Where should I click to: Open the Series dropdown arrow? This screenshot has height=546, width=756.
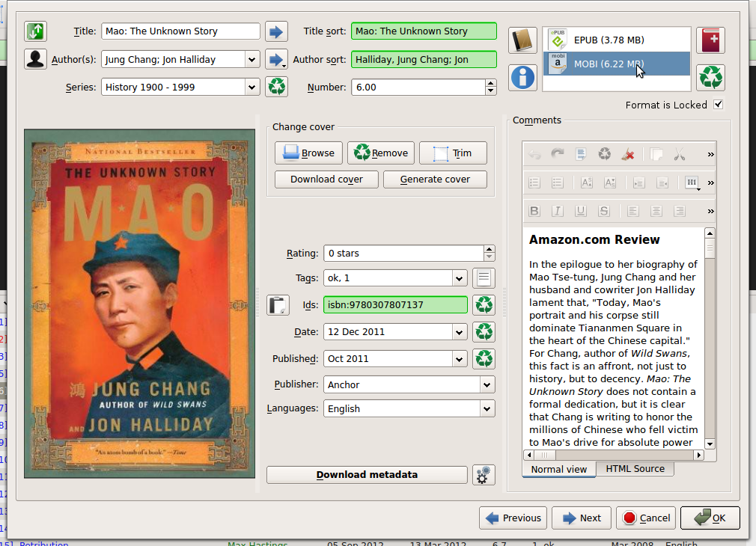click(252, 88)
